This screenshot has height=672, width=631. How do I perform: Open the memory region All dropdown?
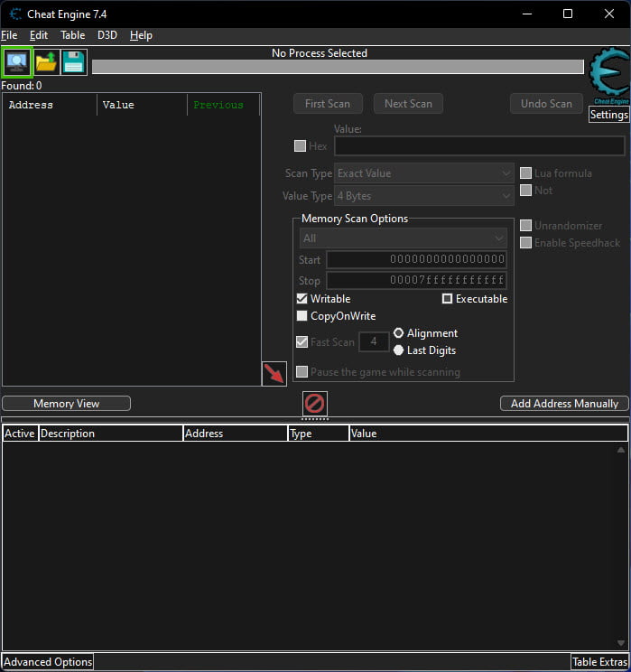point(404,238)
